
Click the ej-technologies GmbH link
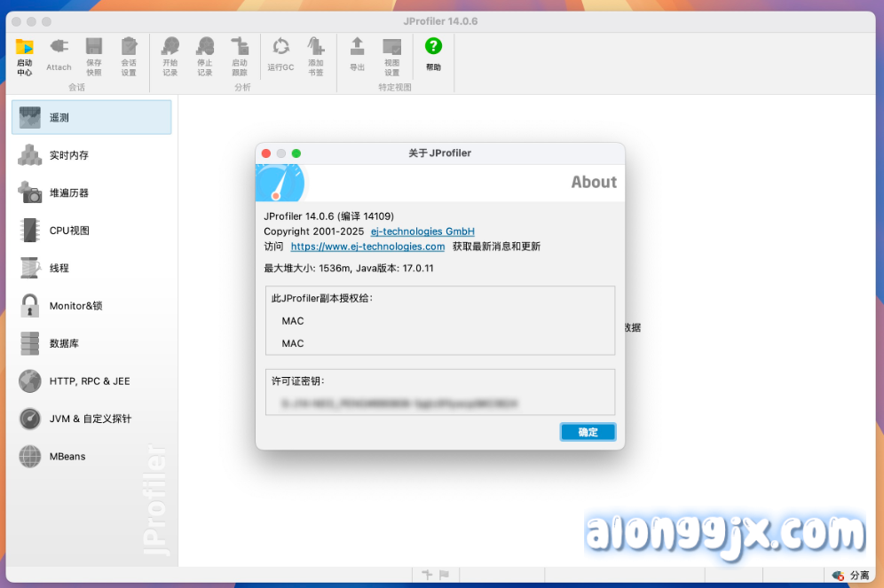422,231
